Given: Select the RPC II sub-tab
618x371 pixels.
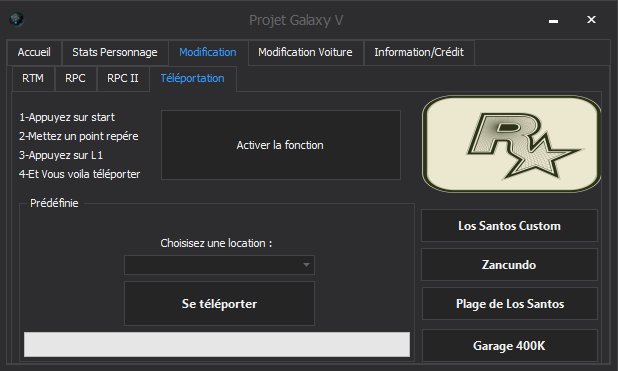Looking at the screenshot, I should coord(123,78).
